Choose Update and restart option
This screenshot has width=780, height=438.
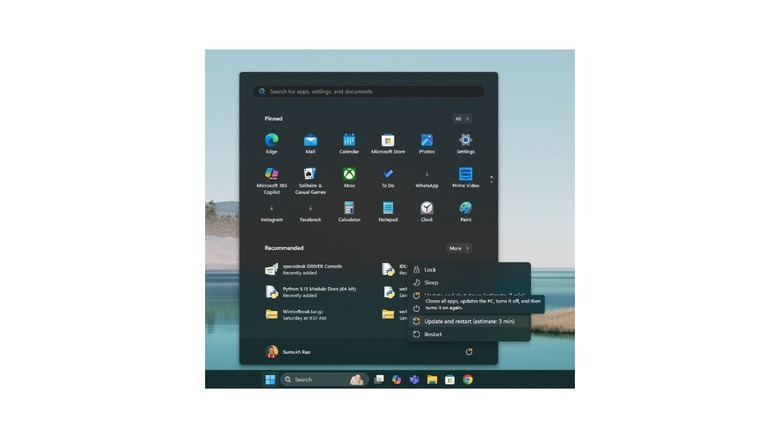pos(469,322)
